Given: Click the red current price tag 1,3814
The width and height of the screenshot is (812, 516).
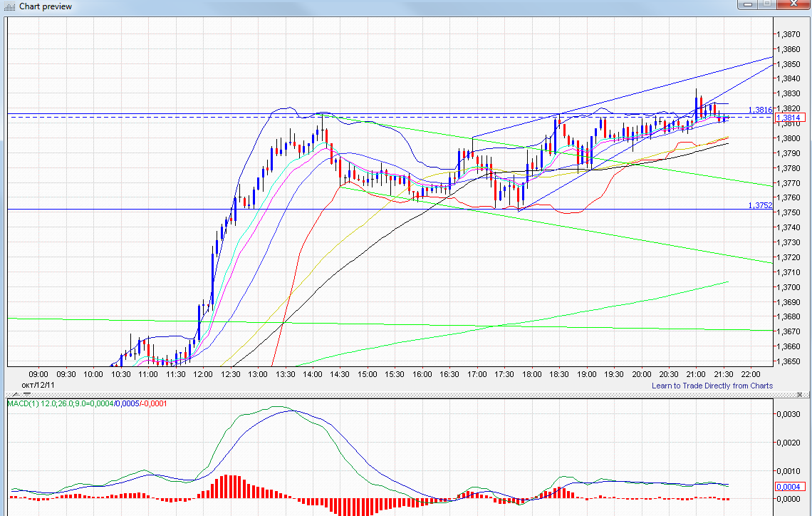Looking at the screenshot, I should (788, 119).
